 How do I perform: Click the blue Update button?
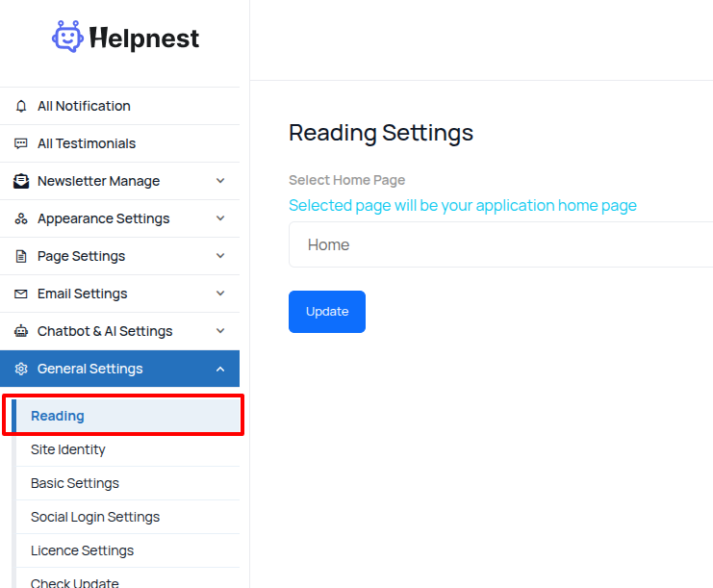327,312
